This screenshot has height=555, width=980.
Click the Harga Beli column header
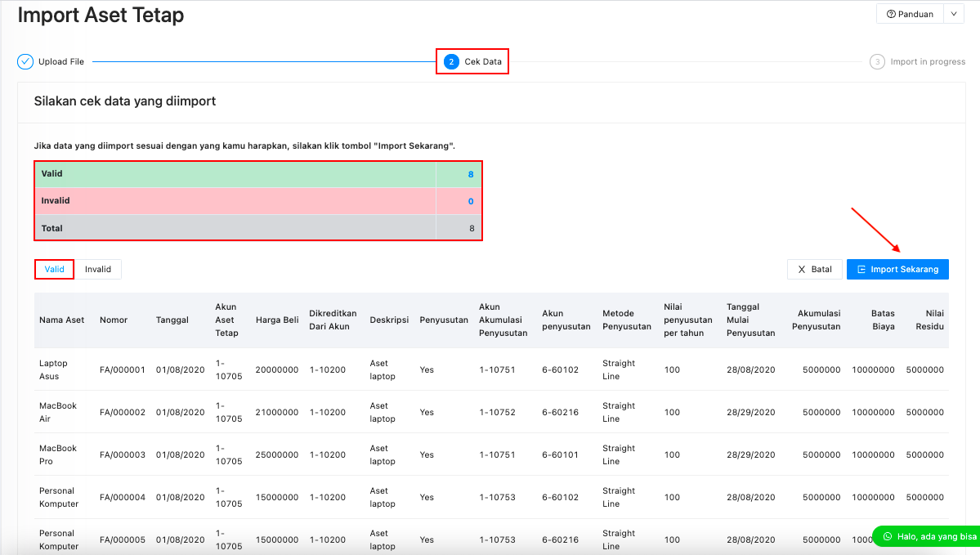point(277,320)
